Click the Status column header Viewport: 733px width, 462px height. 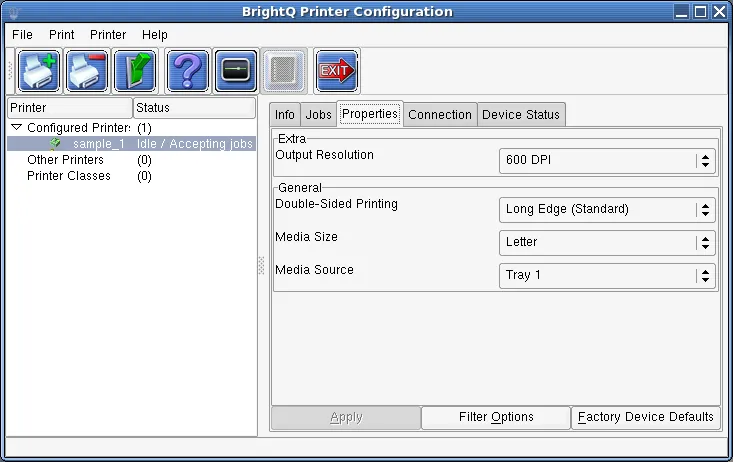click(x=194, y=108)
